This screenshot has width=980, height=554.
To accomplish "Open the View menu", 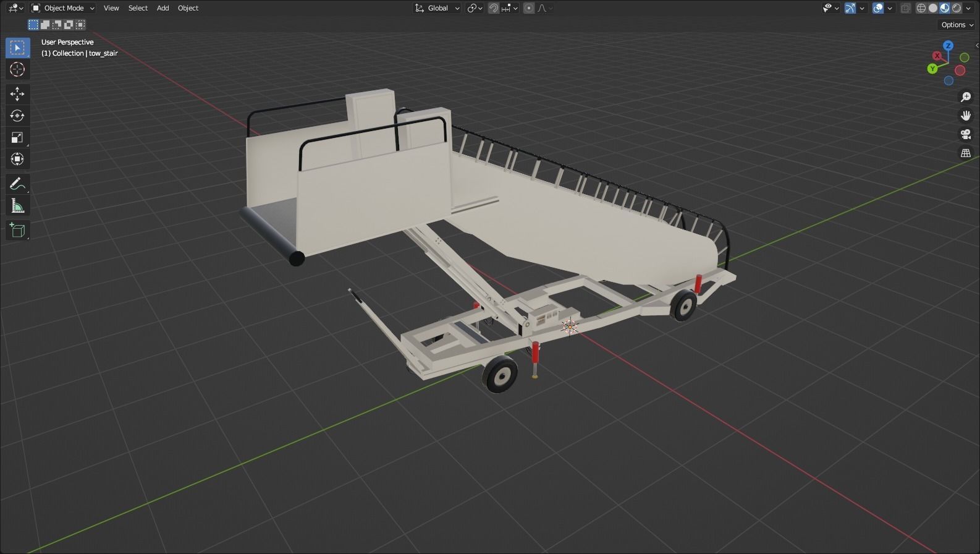I will pyautogui.click(x=111, y=8).
